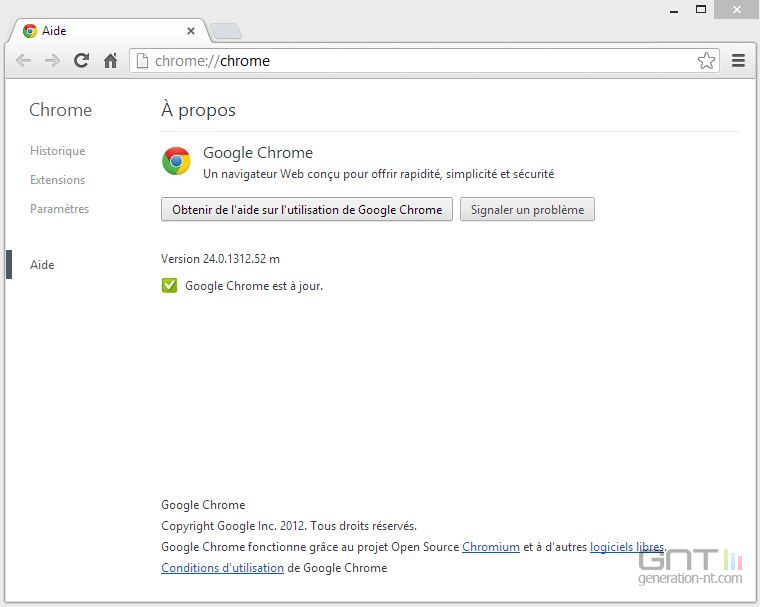Screen dimensions: 760x607
Task: Click the Google Chrome logo
Action: click(x=176, y=161)
